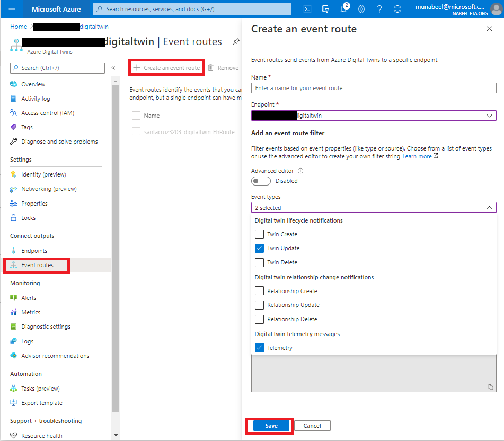Open Diagnose and solve problems
504x441 pixels.
click(x=59, y=142)
